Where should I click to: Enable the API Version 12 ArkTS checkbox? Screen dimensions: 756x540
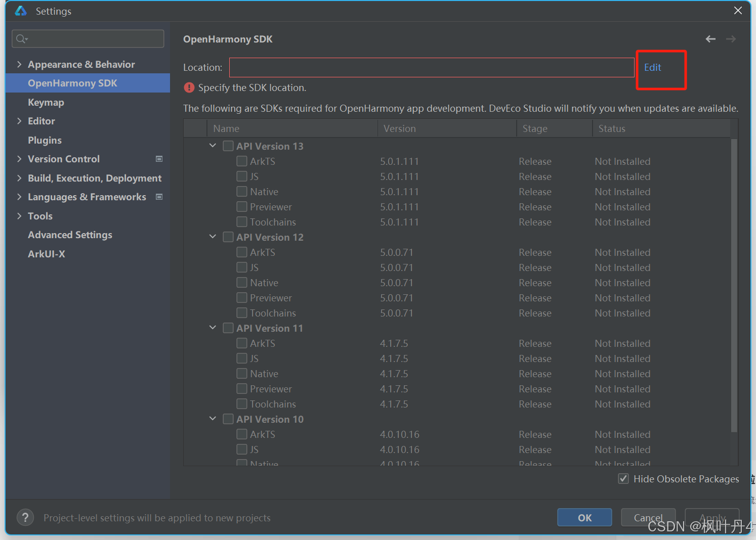(x=242, y=252)
